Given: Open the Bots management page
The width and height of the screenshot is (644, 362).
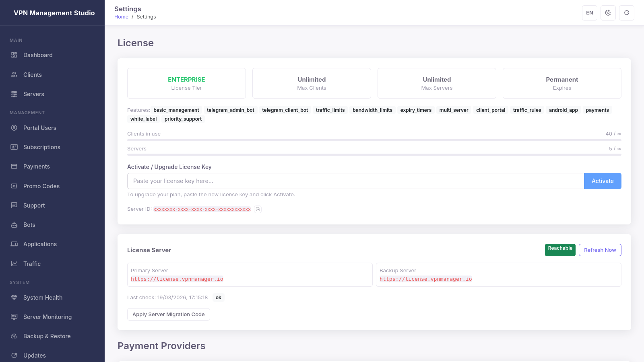Looking at the screenshot, I should click(29, 225).
